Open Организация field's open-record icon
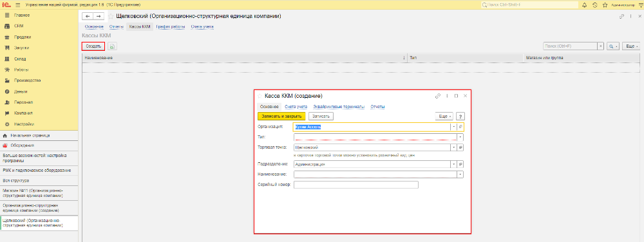 [461, 127]
